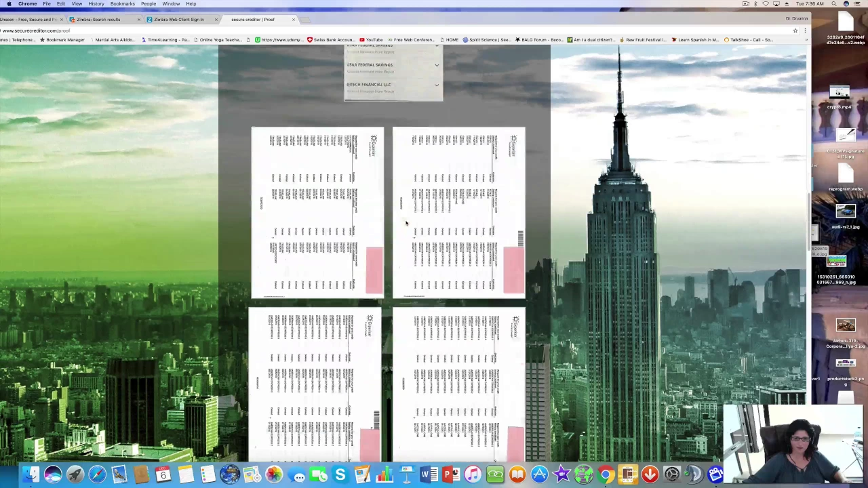Open App Store icon in Dock
Image resolution: width=868 pixels, height=488 pixels.
click(x=539, y=474)
